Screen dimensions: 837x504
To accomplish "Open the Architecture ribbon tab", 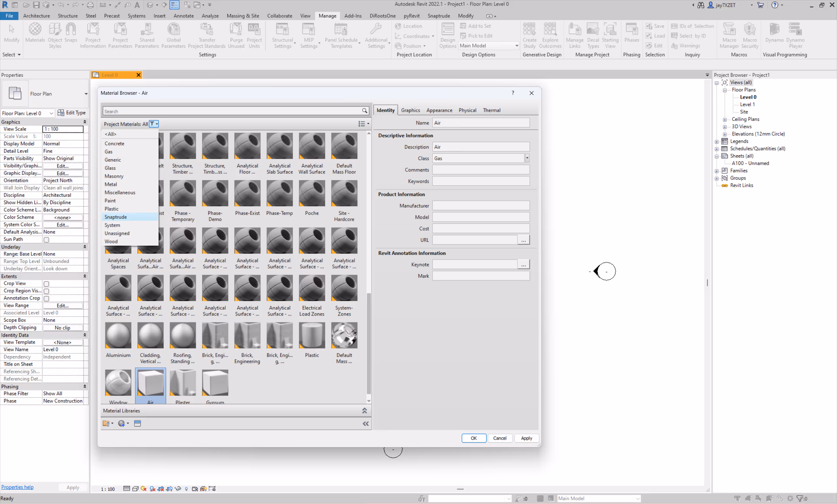I will [x=36, y=16].
